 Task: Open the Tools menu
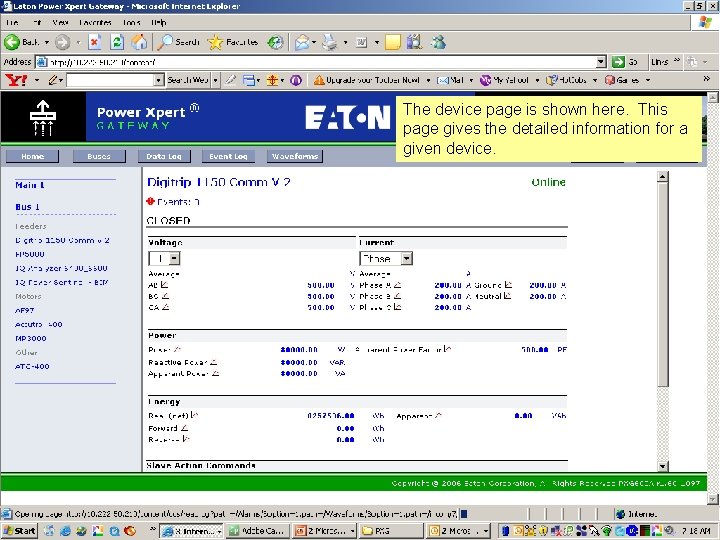tap(131, 22)
